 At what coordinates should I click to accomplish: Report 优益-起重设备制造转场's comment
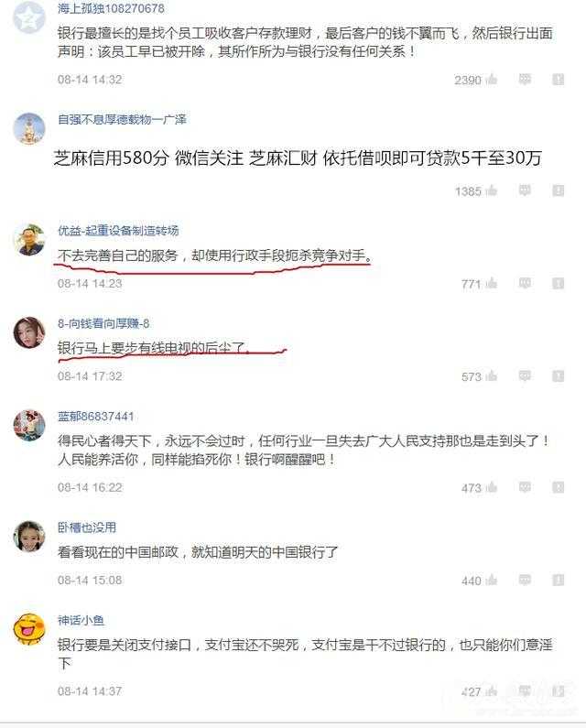coord(559,283)
